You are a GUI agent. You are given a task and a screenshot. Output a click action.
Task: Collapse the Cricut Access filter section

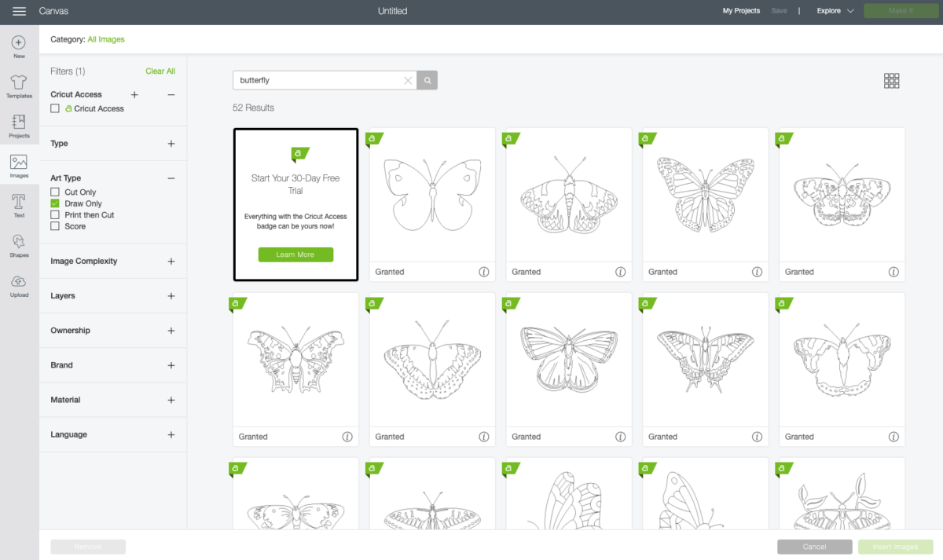click(x=171, y=94)
